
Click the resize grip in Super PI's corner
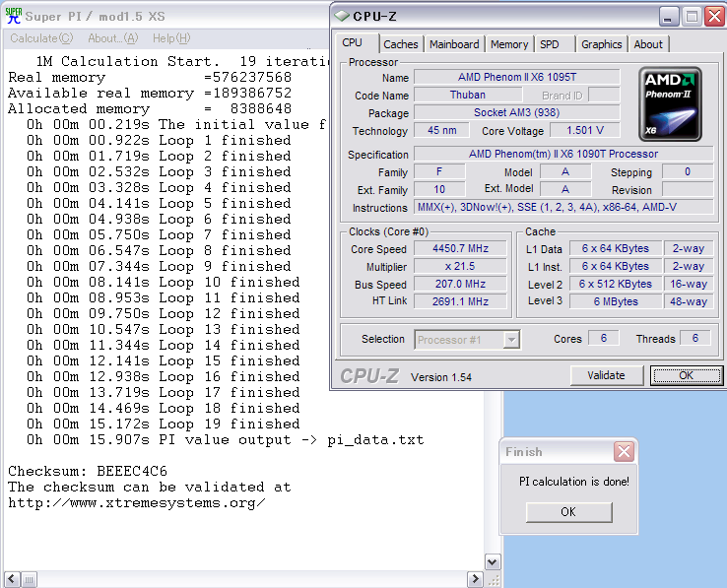tap(494, 580)
